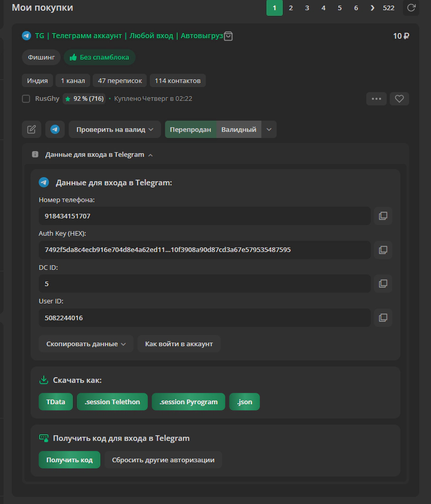The height and width of the screenshot is (504, 431).
Task: Download as .session Telethon
Action: (x=112, y=402)
